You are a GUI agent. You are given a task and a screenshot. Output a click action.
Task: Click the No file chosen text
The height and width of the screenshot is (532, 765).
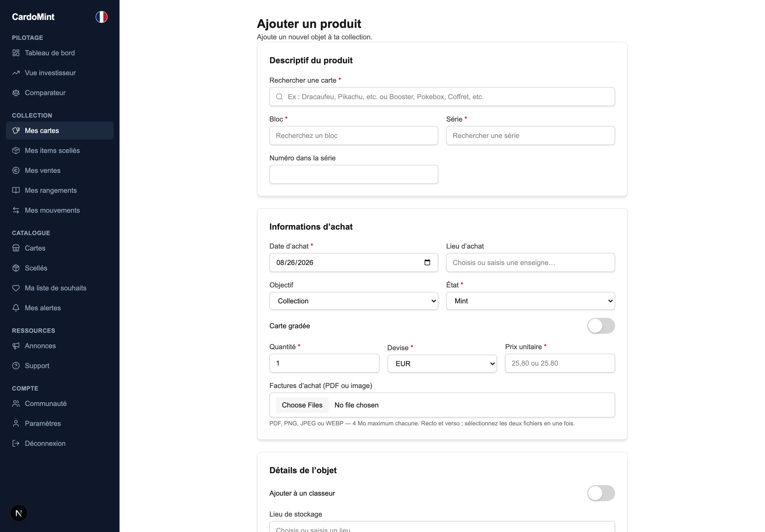coord(357,405)
